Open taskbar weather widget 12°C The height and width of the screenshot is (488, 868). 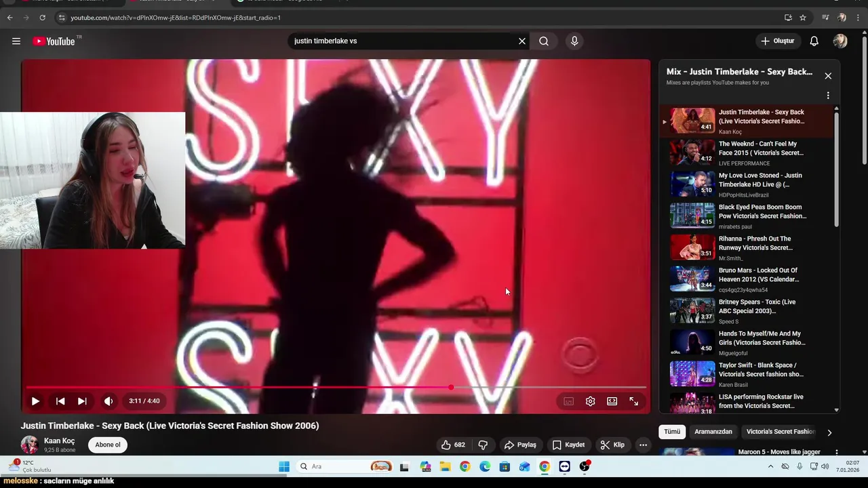coord(30,466)
